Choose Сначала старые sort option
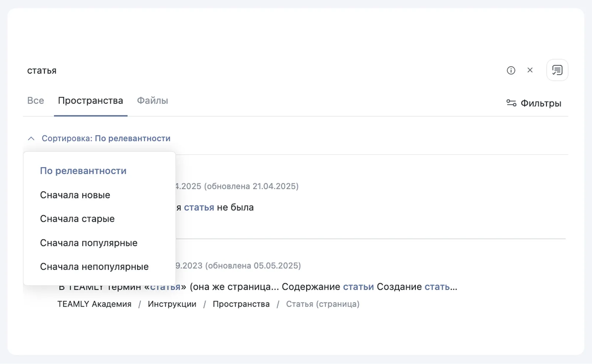592x364 pixels. 77,219
